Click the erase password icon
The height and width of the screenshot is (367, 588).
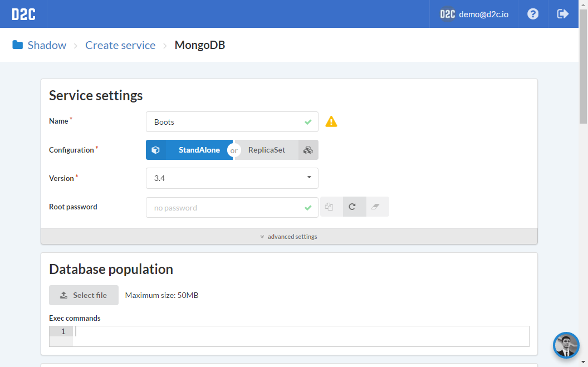click(375, 207)
